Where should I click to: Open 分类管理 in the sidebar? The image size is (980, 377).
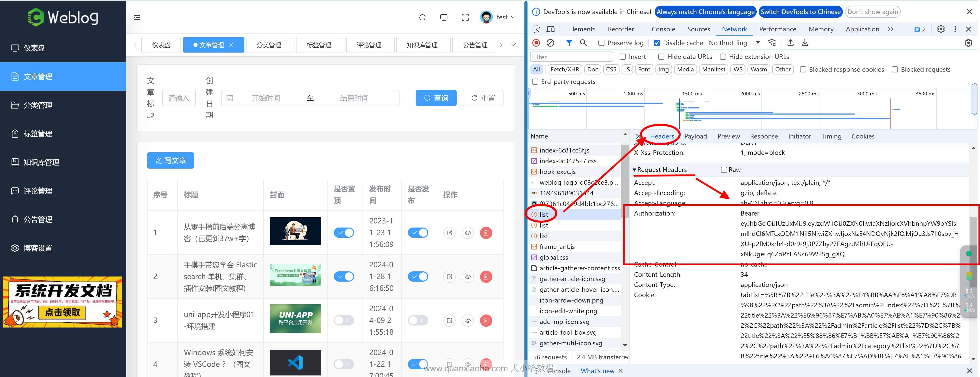tap(38, 105)
